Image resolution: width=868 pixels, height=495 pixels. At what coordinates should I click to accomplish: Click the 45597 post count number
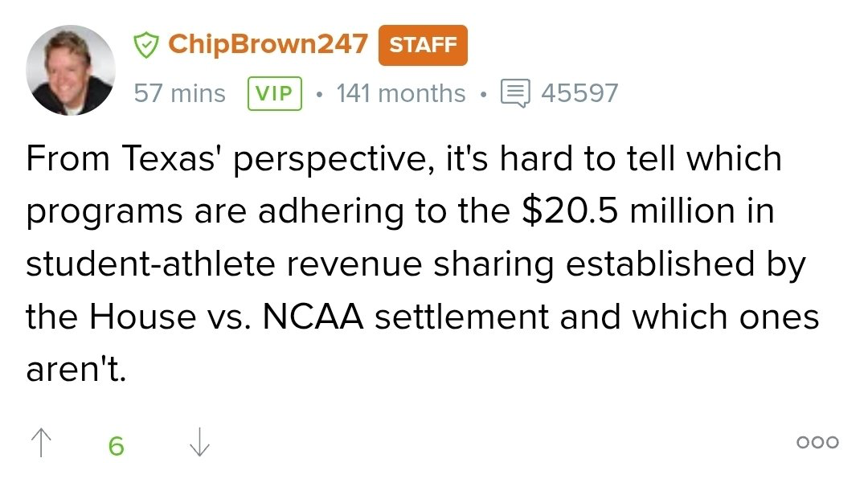click(579, 93)
